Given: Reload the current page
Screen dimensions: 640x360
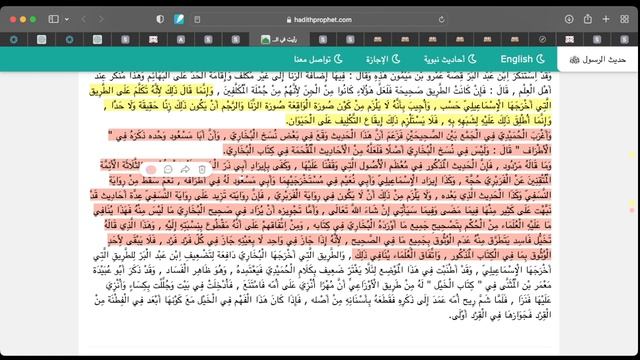Looking at the screenshot, I should pyautogui.click(x=441, y=19).
